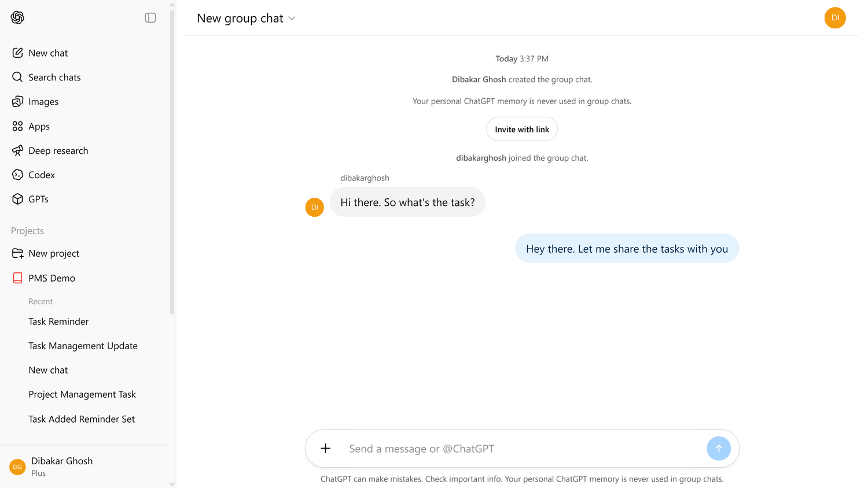Viewport: 868px width, 488px height.
Task: Click the ChatGPT logo icon
Action: click(17, 17)
